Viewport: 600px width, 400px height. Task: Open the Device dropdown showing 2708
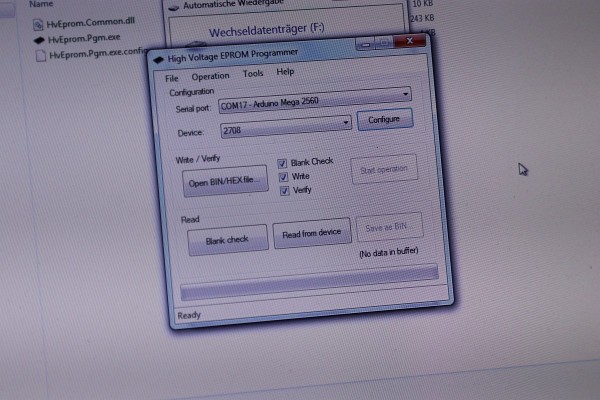pos(346,122)
